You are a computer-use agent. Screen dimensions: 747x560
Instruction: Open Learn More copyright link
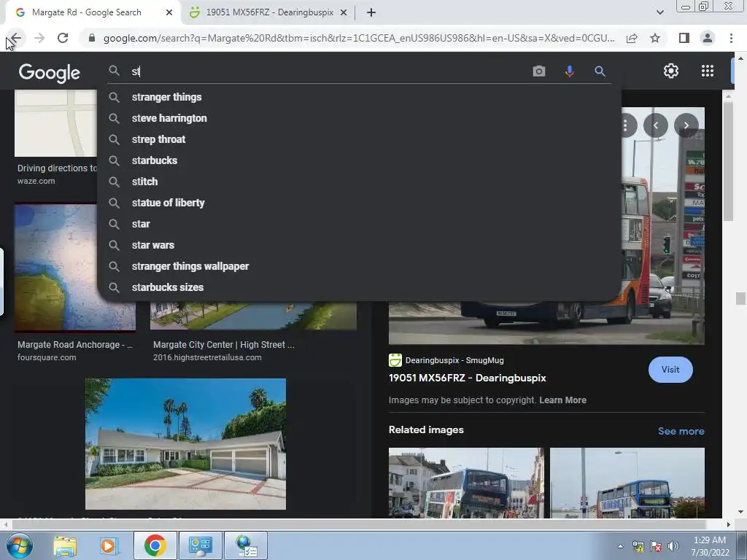click(x=562, y=400)
